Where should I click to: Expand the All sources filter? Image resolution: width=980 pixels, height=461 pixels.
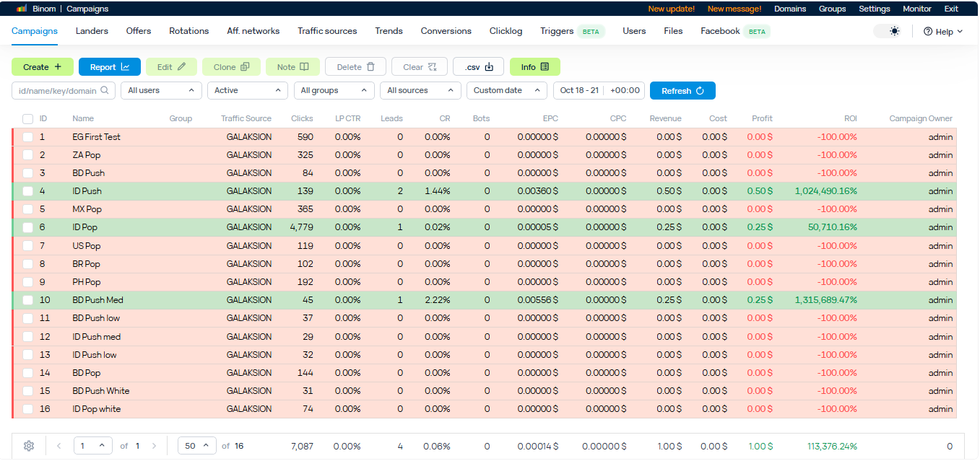[x=421, y=90]
